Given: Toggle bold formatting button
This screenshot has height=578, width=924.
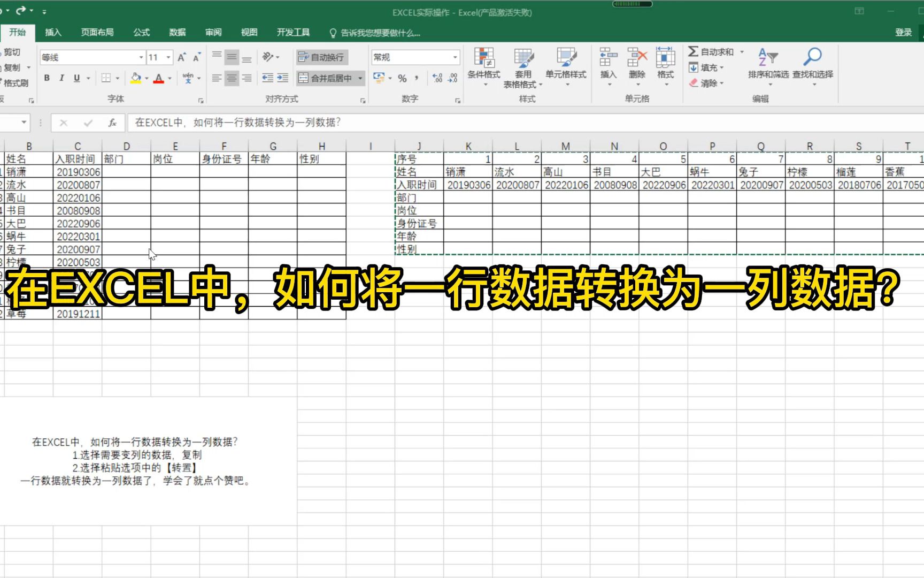Looking at the screenshot, I should (x=47, y=78).
